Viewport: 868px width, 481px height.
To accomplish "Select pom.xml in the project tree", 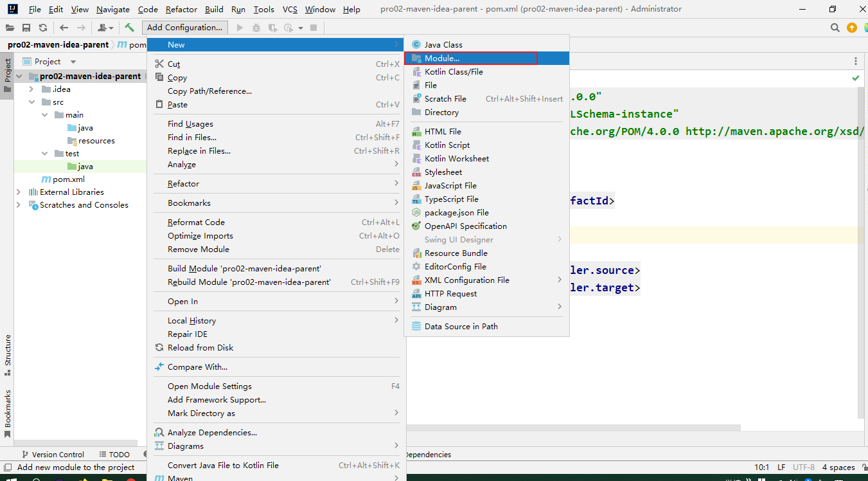I will [63, 179].
